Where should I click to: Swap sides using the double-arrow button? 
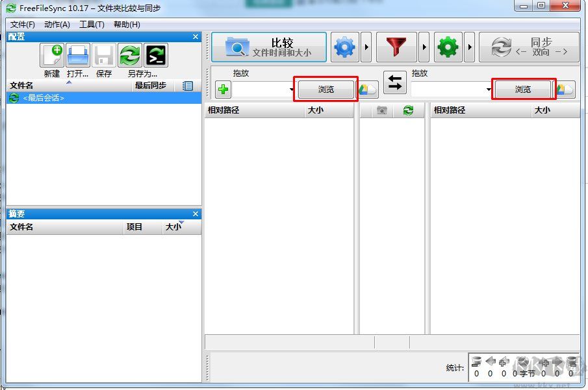[394, 82]
